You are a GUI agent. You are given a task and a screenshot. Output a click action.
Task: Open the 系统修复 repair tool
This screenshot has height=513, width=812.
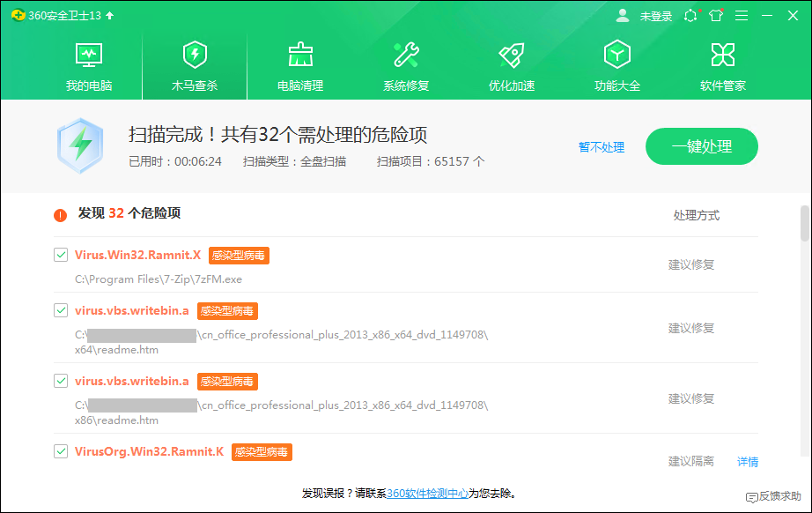click(x=404, y=63)
